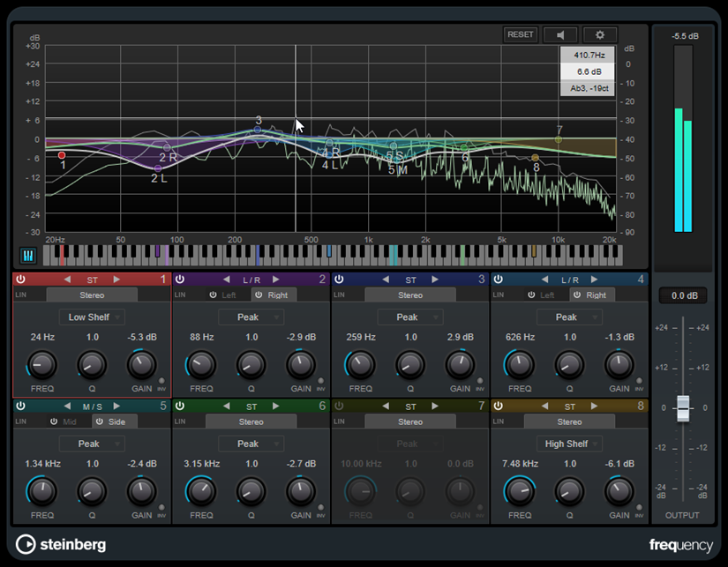Open band 6 Peak filter type dropdown
Image resolution: width=728 pixels, height=567 pixels.
[251, 444]
